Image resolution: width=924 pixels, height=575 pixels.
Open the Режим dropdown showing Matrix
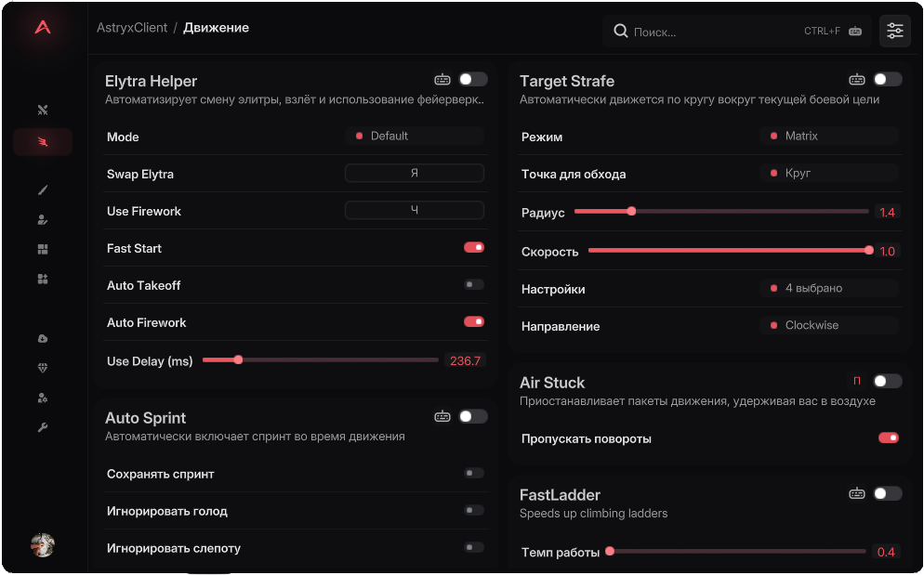tap(829, 137)
